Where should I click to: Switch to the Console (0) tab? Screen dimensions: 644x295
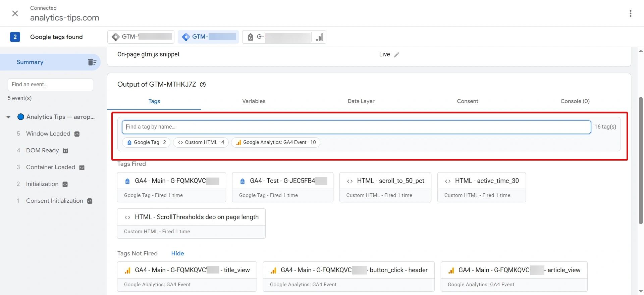pyautogui.click(x=575, y=101)
